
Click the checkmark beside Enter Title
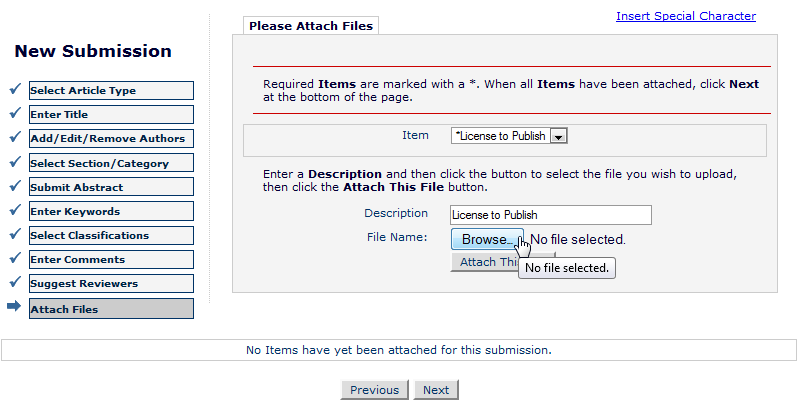(x=15, y=113)
